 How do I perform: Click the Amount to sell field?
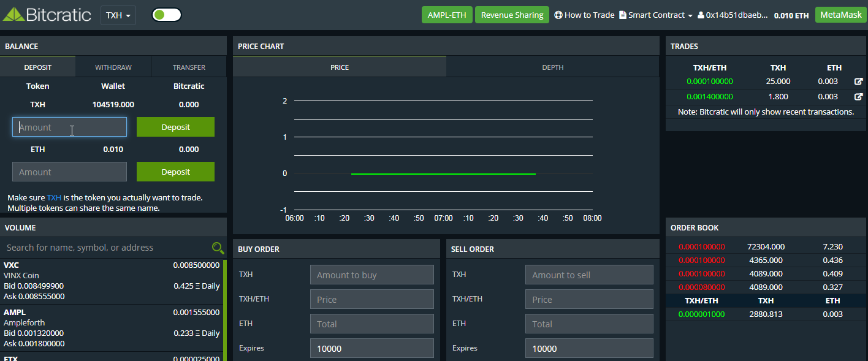(x=589, y=275)
